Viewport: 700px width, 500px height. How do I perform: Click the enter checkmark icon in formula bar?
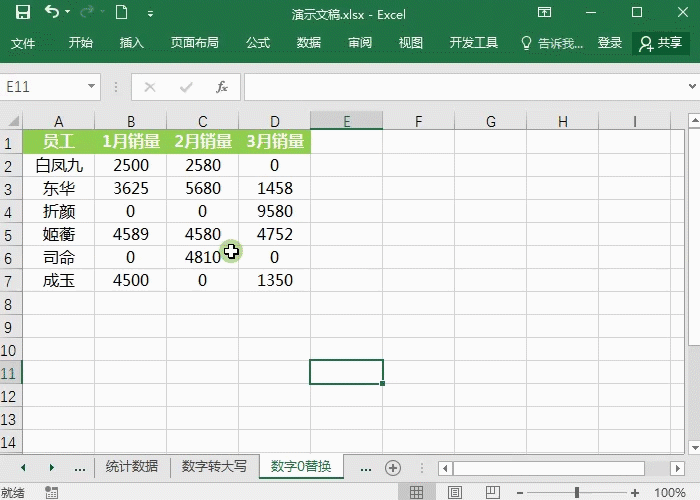coord(186,87)
